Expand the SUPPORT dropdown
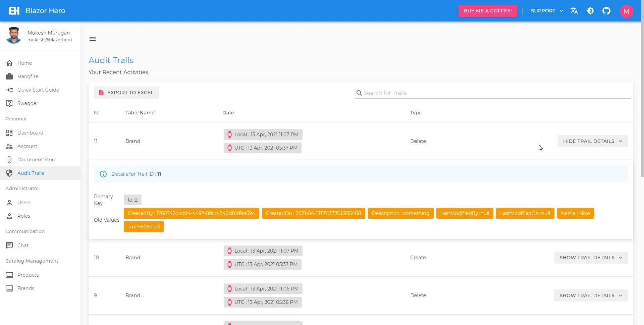 (547, 11)
